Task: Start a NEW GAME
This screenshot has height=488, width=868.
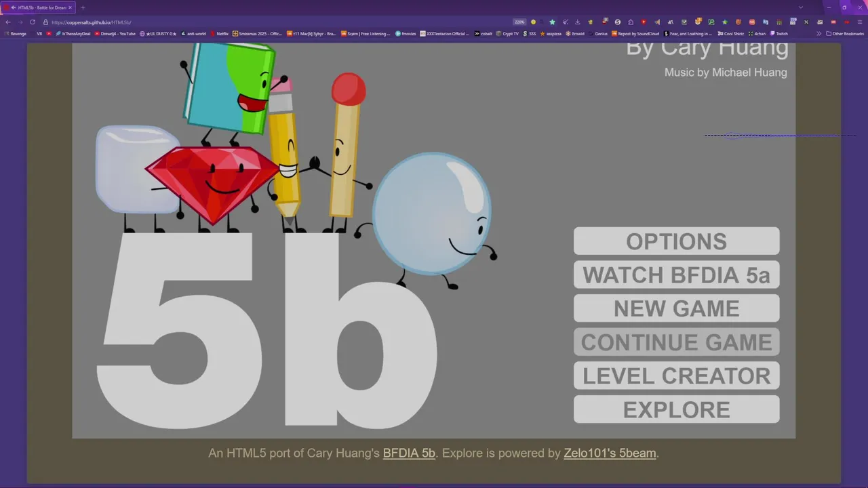Action: point(676,308)
